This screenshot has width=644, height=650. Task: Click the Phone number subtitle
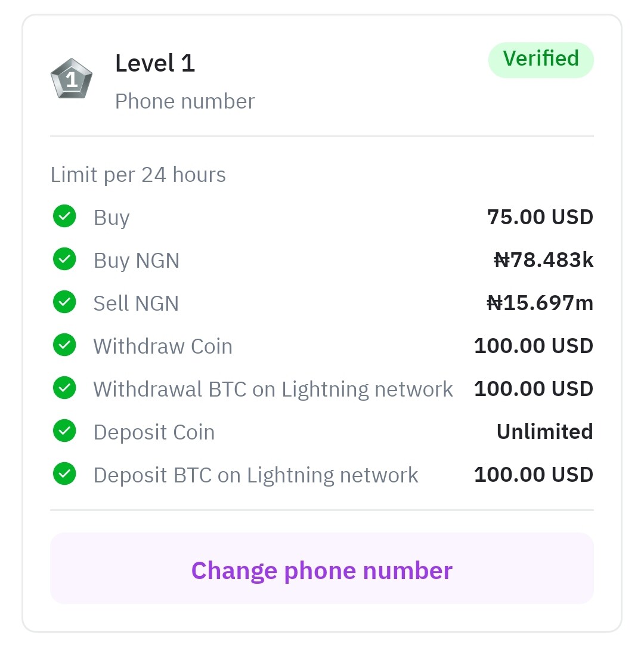point(185,101)
